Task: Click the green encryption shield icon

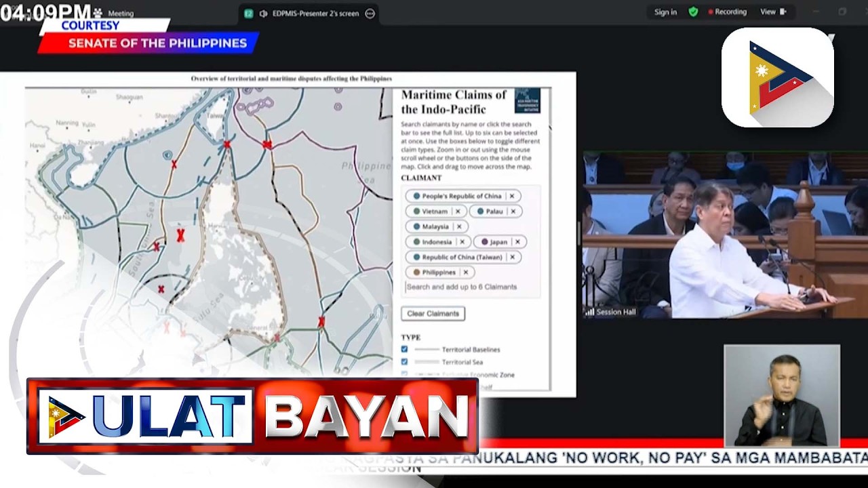Action: point(693,12)
